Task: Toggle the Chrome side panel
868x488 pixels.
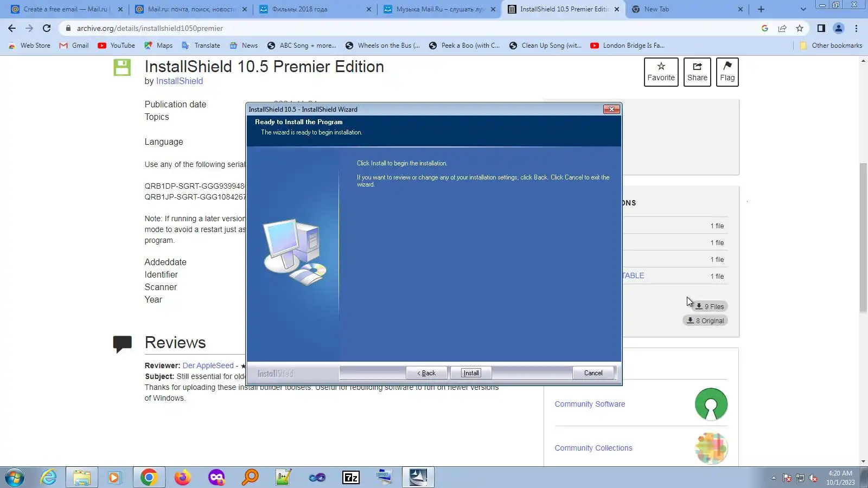Action: tap(821, 28)
